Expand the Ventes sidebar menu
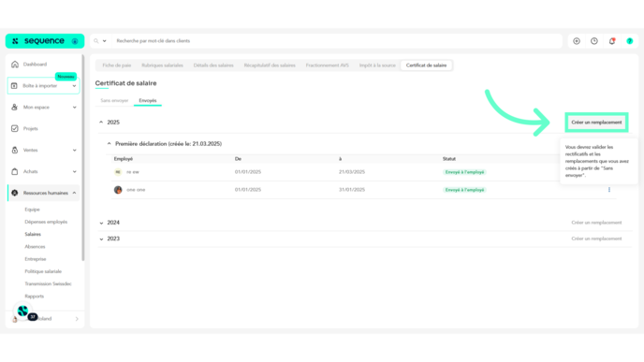 [x=74, y=151]
